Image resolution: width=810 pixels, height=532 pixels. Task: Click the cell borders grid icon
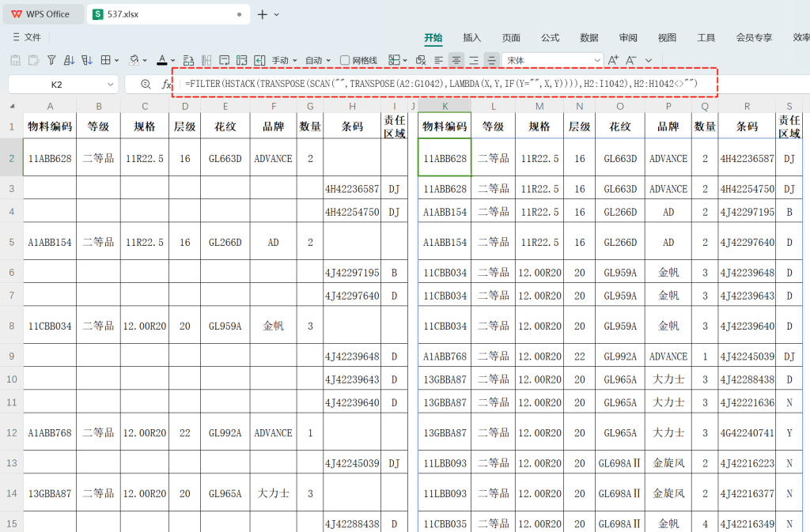[x=105, y=60]
